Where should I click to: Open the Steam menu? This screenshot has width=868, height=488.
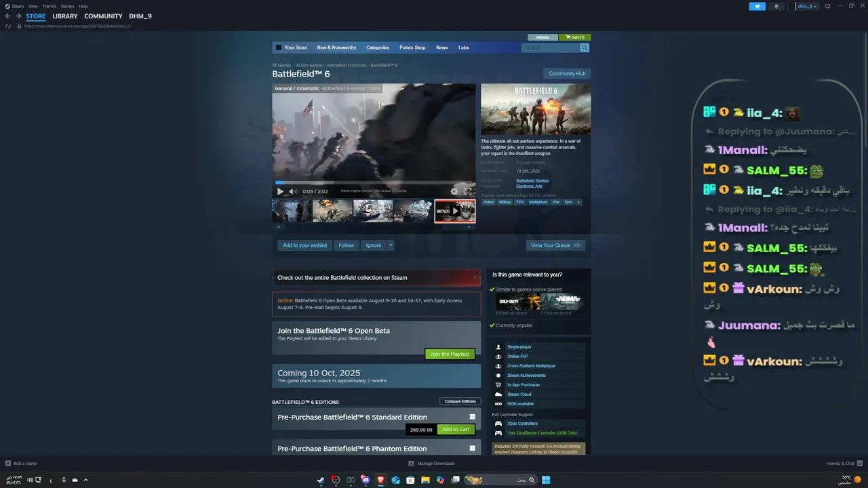(18, 6)
